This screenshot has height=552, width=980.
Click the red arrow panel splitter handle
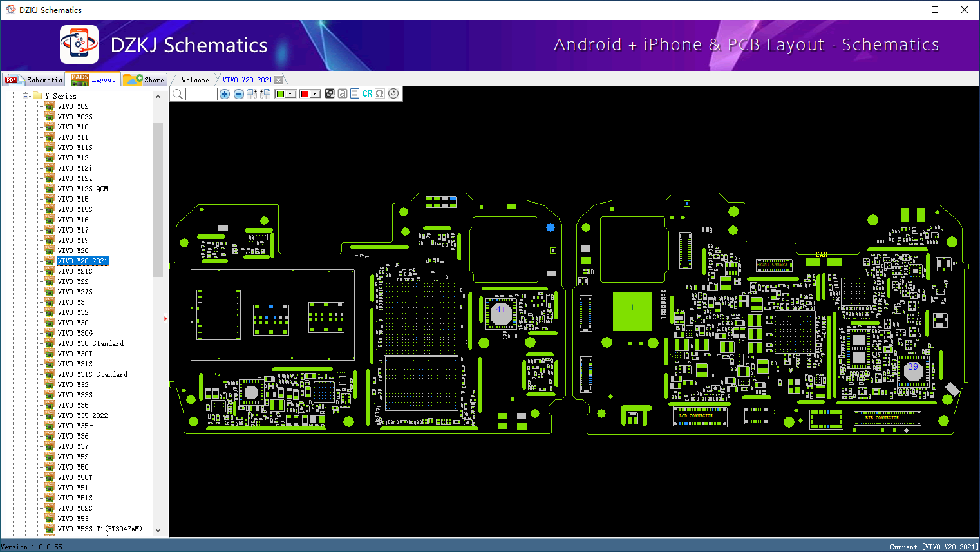(165, 318)
